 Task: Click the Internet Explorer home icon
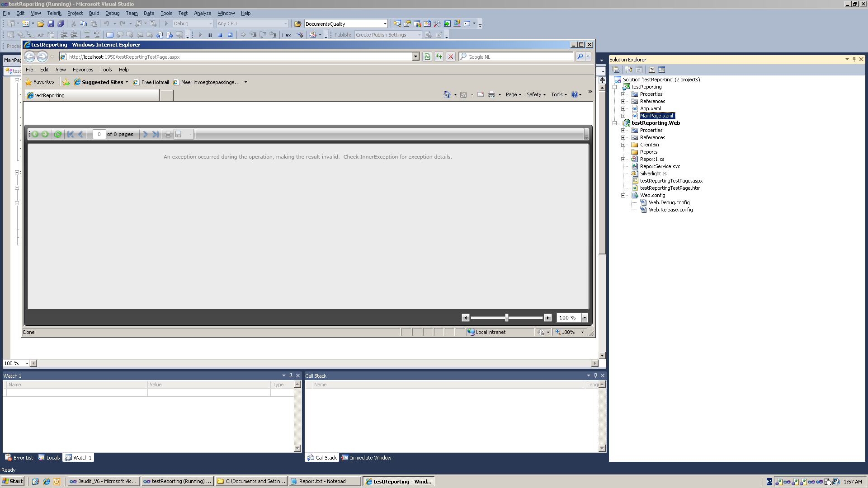click(447, 94)
